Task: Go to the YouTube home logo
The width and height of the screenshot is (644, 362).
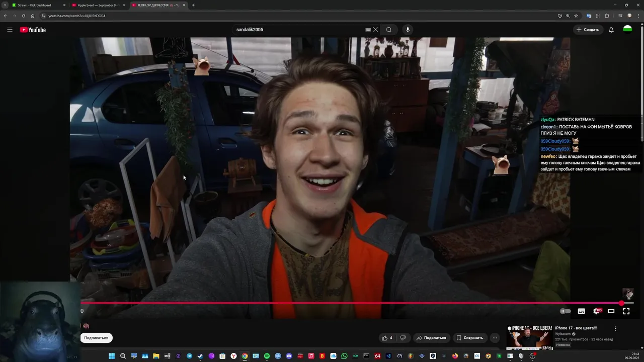Action: pos(33,30)
